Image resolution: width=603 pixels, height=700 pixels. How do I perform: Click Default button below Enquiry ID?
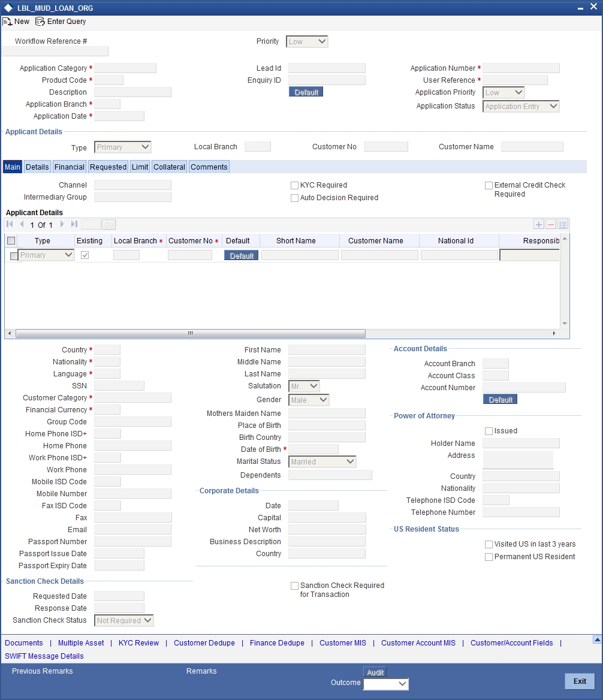(306, 92)
